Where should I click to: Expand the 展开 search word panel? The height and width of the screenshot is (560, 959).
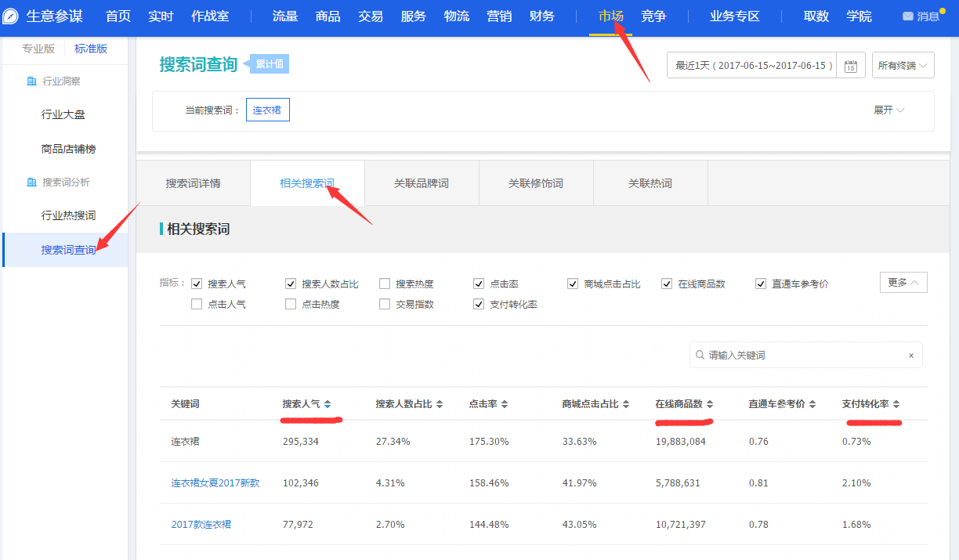pyautogui.click(x=888, y=110)
